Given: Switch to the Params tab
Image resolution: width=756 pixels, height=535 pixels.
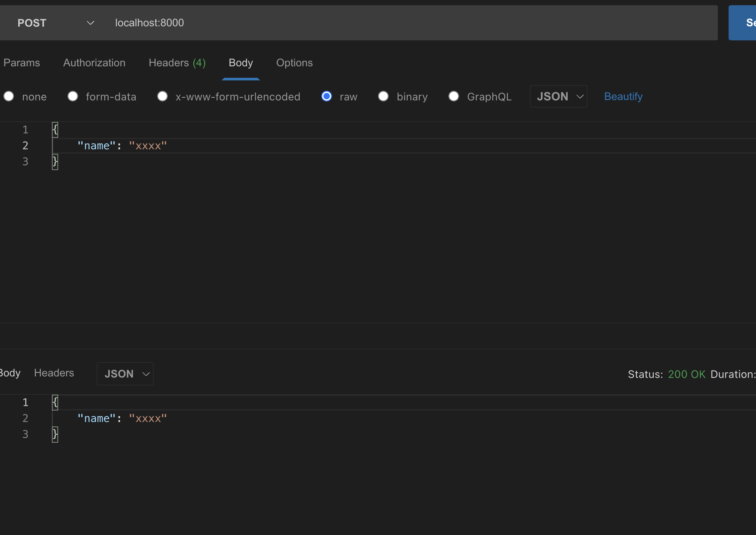Looking at the screenshot, I should click(21, 63).
